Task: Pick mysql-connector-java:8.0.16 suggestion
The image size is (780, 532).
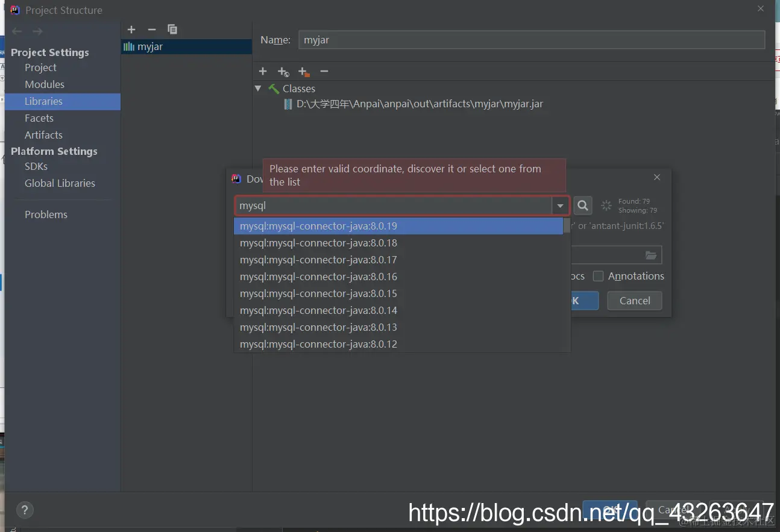Action: point(398,277)
